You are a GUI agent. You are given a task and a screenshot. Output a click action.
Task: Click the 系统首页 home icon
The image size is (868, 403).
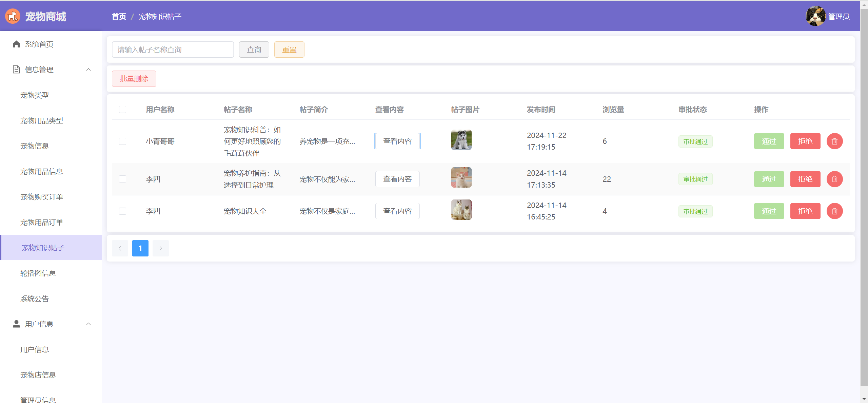(16, 44)
